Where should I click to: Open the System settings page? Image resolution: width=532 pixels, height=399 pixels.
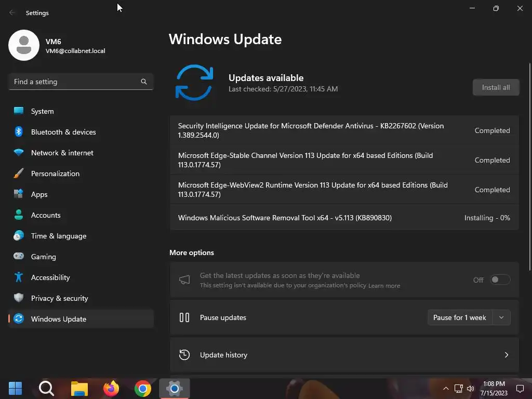pos(81,111)
